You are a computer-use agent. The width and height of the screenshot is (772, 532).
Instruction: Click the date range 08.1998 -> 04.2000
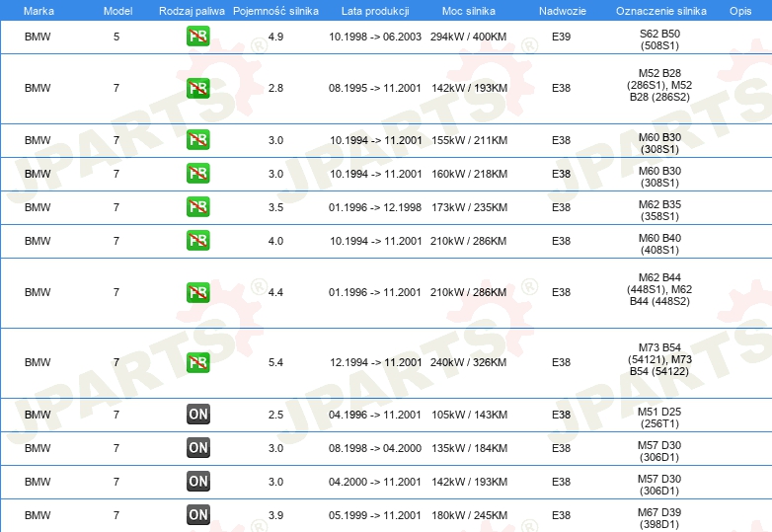pyautogui.click(x=375, y=448)
